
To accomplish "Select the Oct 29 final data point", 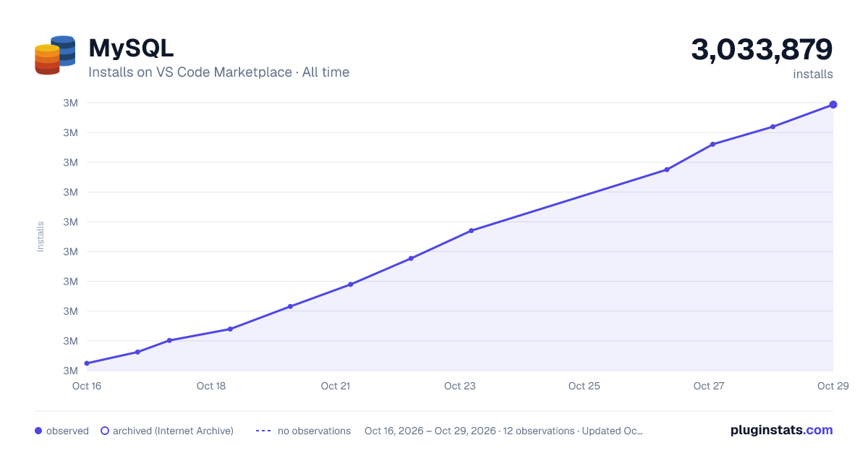I will [x=833, y=105].
